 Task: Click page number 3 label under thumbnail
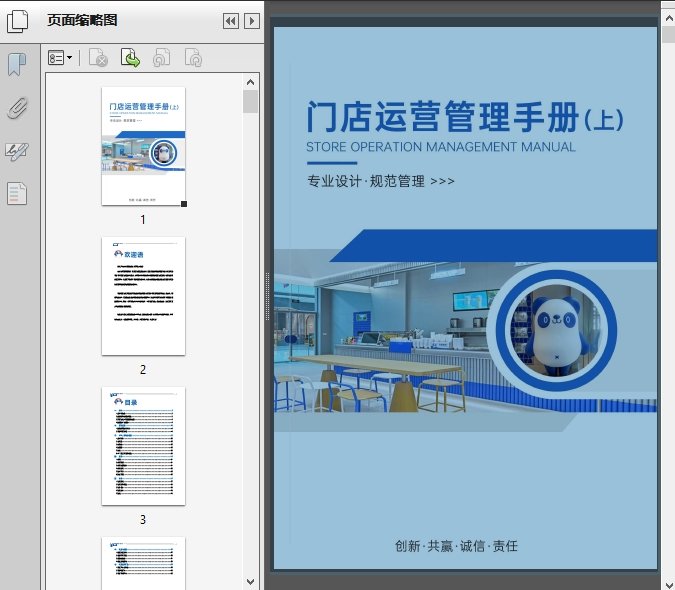143,519
